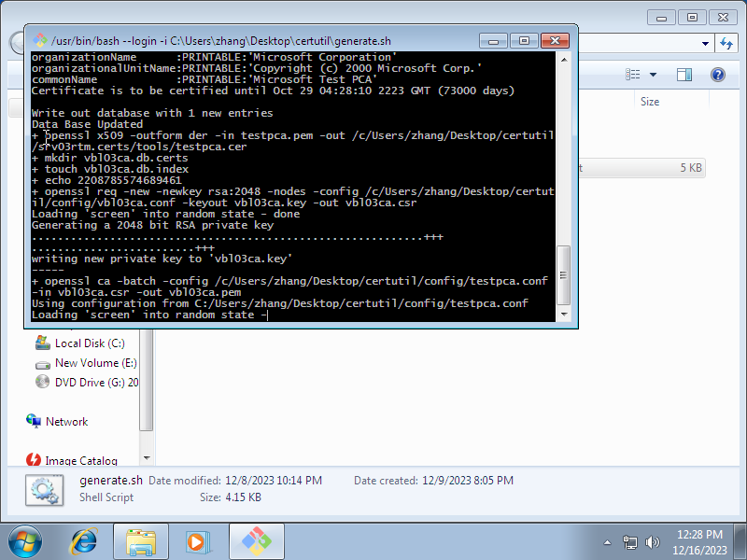The width and height of the screenshot is (747, 560).
Task: Maximize the bash terminal window
Action: click(524, 41)
